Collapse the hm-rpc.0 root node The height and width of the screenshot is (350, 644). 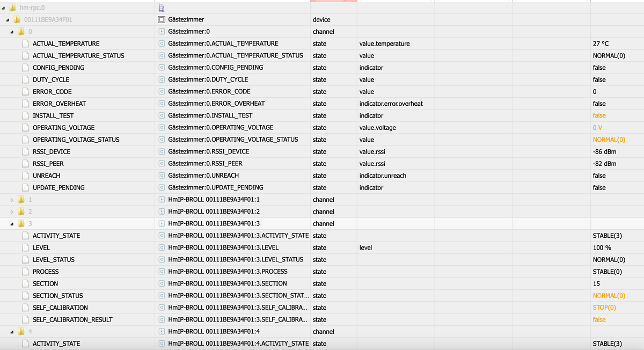(4, 8)
